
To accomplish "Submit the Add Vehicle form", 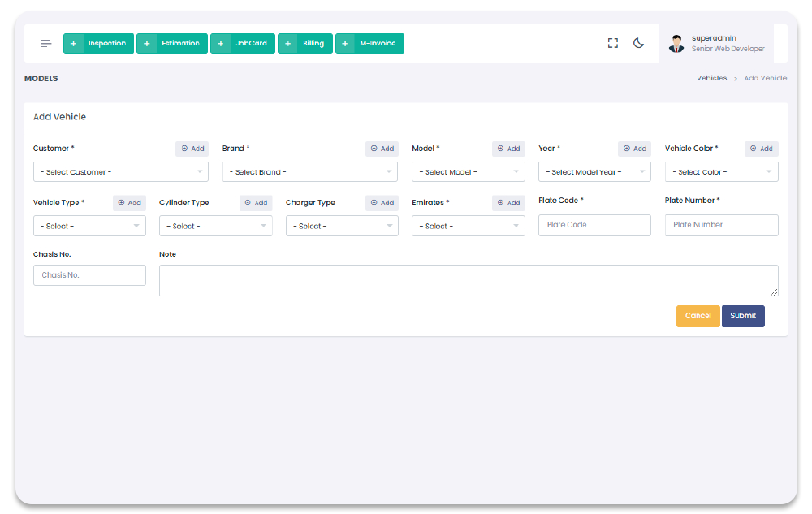I will tap(743, 316).
